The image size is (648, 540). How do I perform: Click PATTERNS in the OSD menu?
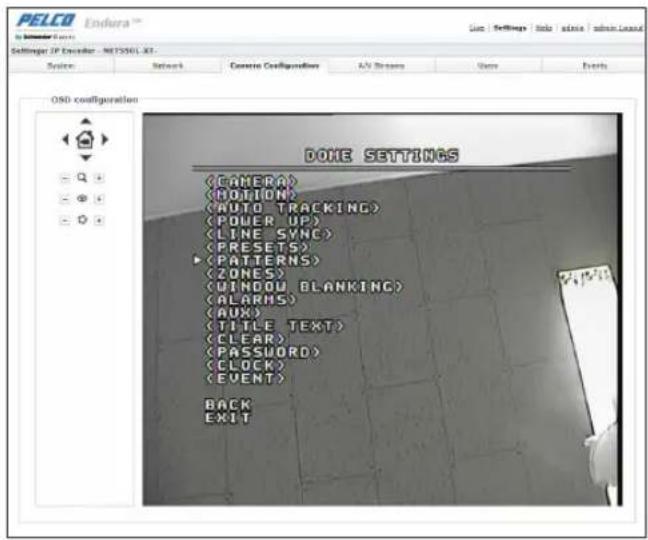click(x=263, y=260)
